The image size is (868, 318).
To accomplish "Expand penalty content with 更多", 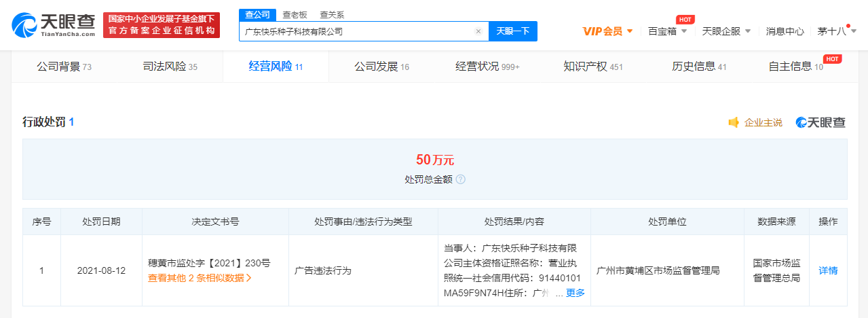I will [x=575, y=293].
